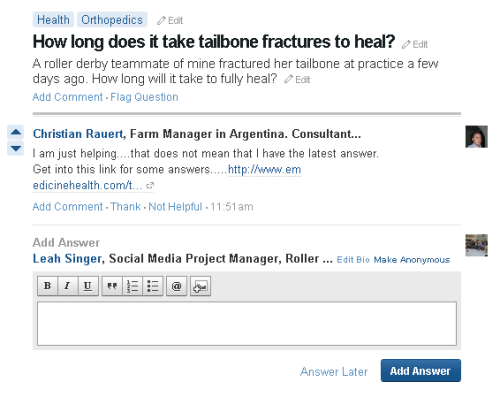The image size is (500, 397).
Task: Click Not Helpful on Christian's answer
Action: (175, 207)
